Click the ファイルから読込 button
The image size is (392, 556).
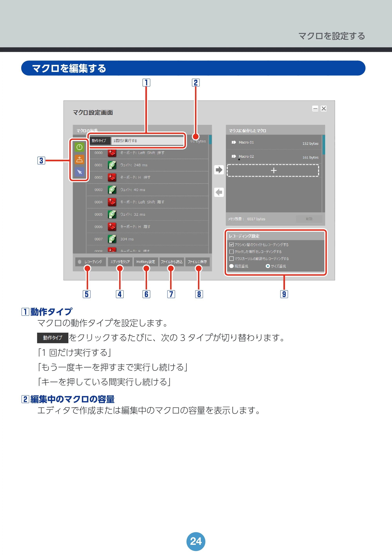pyautogui.click(x=172, y=262)
